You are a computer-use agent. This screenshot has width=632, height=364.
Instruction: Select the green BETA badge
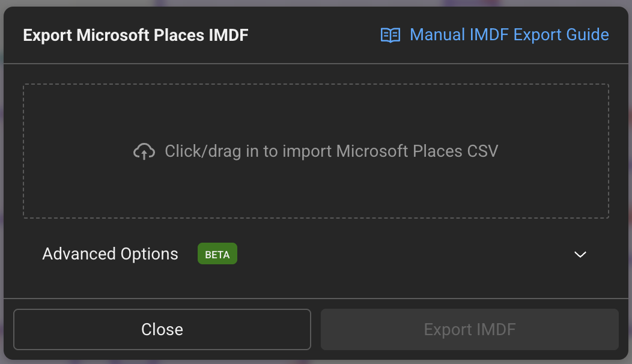point(217,253)
